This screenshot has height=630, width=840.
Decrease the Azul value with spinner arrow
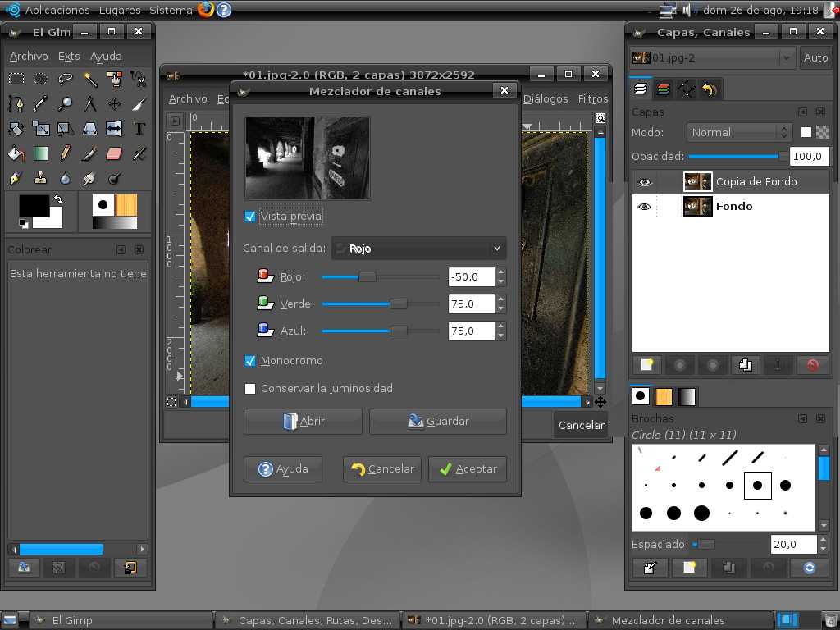[501, 336]
